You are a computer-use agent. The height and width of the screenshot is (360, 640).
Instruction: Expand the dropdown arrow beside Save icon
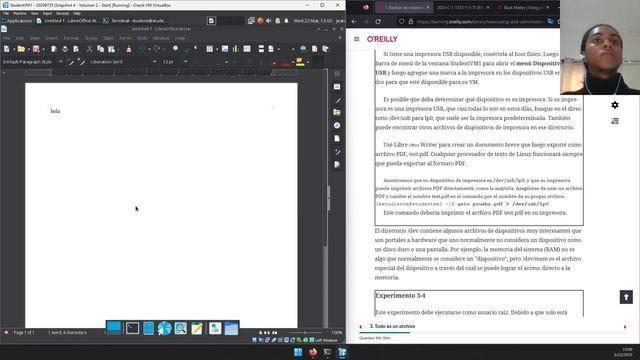point(43,49)
